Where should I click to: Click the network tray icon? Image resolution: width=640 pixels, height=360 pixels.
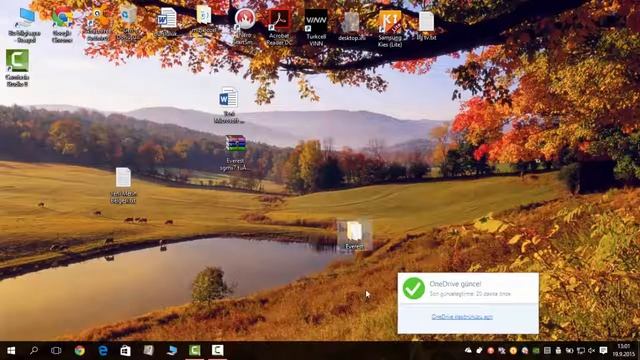click(580, 351)
